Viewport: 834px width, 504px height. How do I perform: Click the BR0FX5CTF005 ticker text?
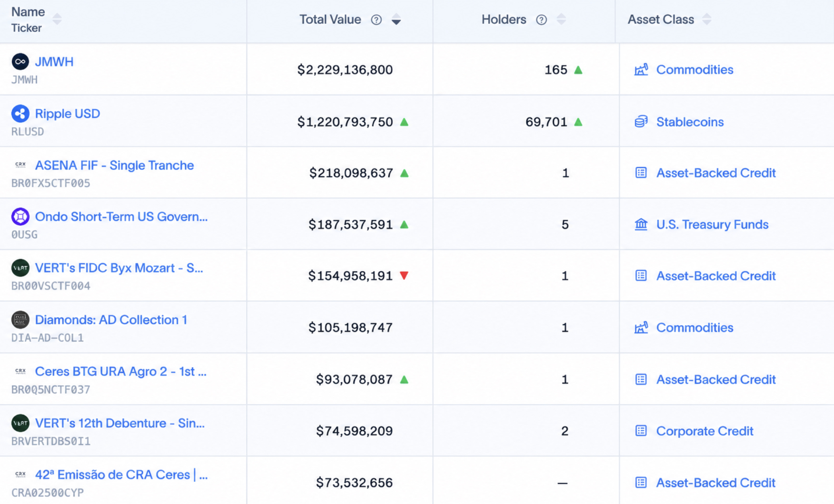[x=51, y=183]
